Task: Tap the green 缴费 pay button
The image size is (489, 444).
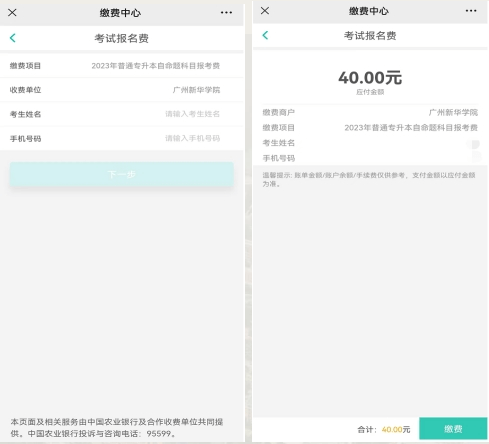Action: [453, 429]
